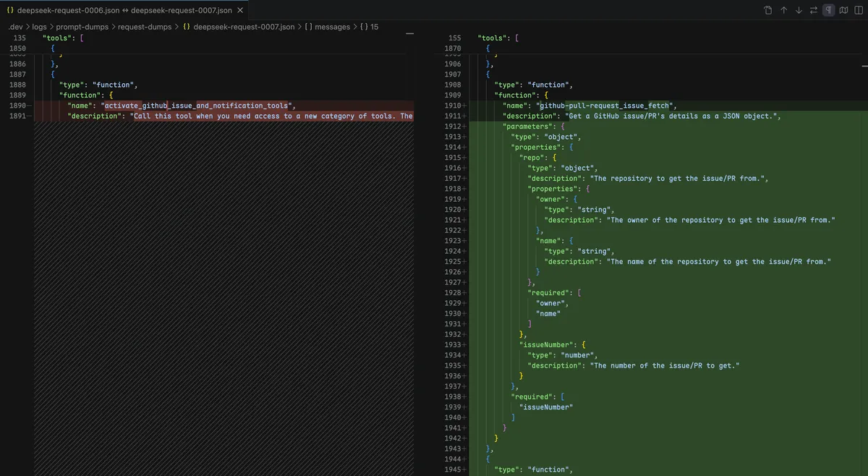Click the "properties" key on line 1914
This screenshot has height=476, width=868.
535,147
